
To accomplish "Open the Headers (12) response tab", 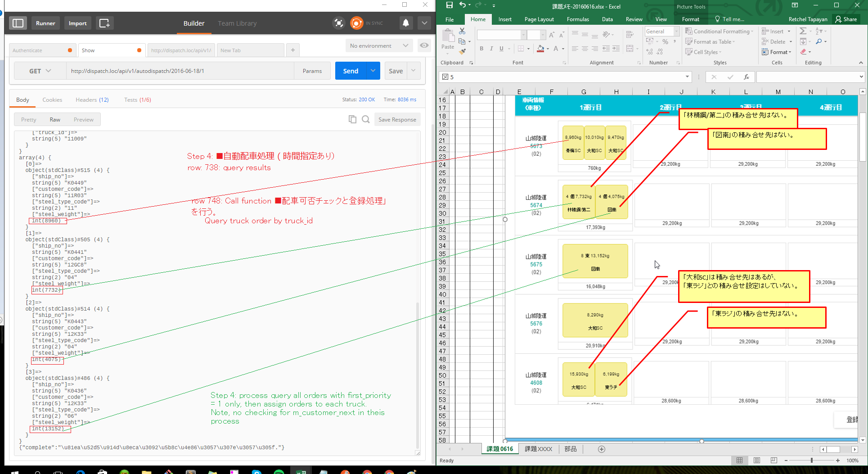I will (92, 99).
